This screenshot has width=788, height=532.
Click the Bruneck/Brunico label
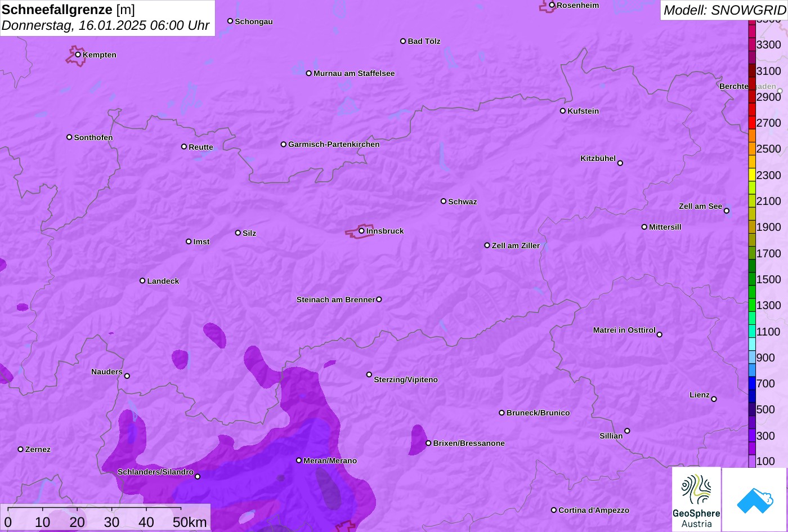point(538,413)
